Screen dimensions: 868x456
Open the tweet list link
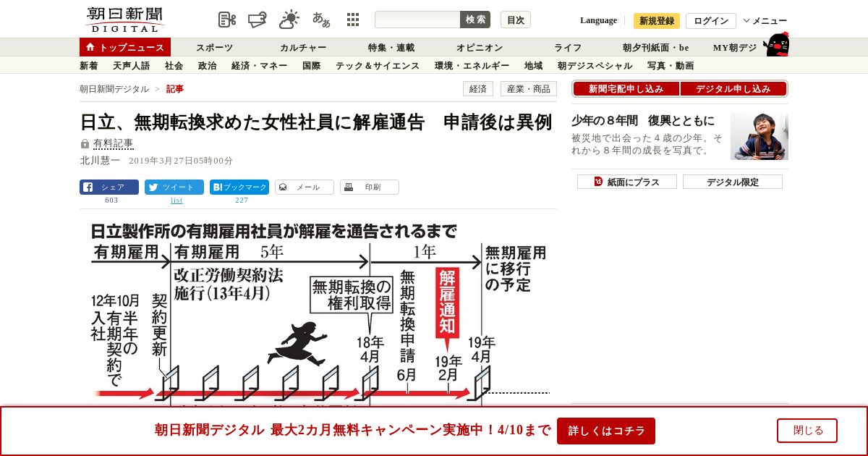point(176,200)
